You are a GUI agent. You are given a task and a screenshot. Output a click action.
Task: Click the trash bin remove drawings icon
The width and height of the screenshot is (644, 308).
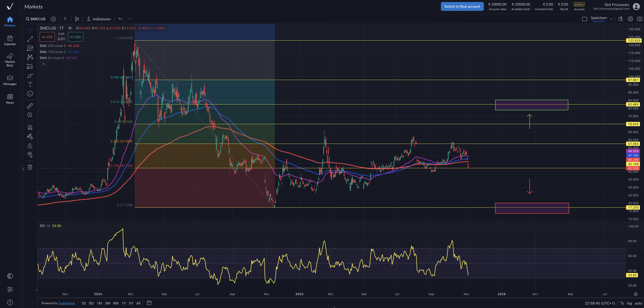point(30,167)
